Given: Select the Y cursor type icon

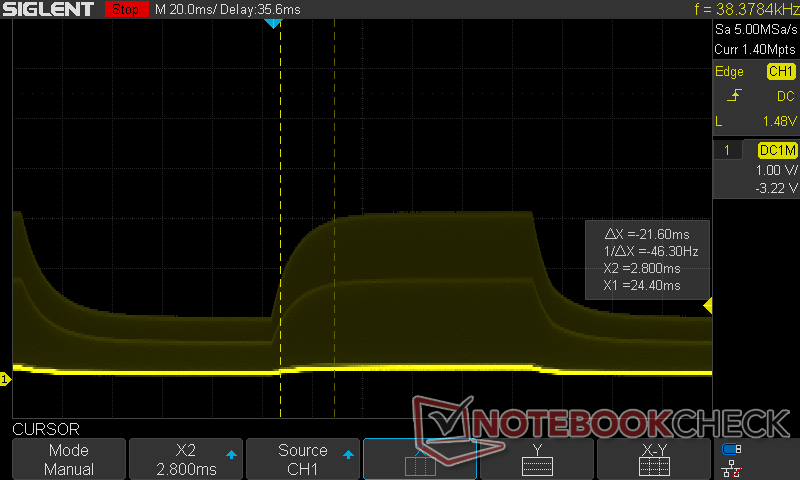Looking at the screenshot, I should 537,459.
